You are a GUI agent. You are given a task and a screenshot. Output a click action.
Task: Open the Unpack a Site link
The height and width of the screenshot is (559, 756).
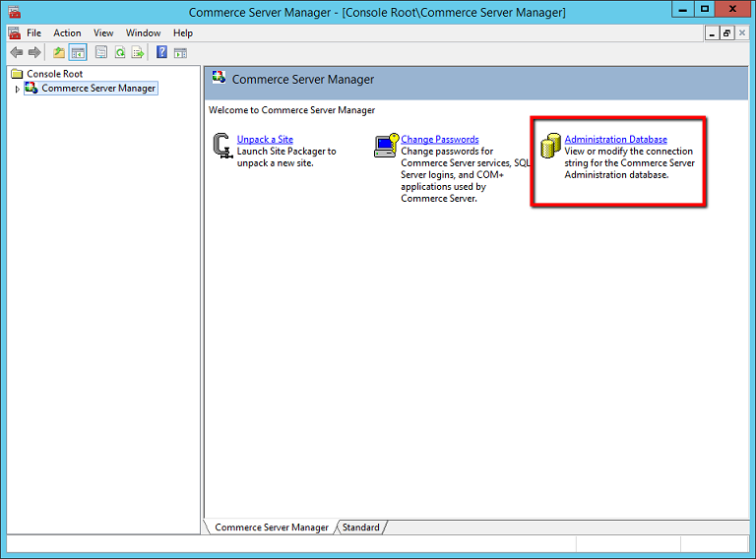265,140
